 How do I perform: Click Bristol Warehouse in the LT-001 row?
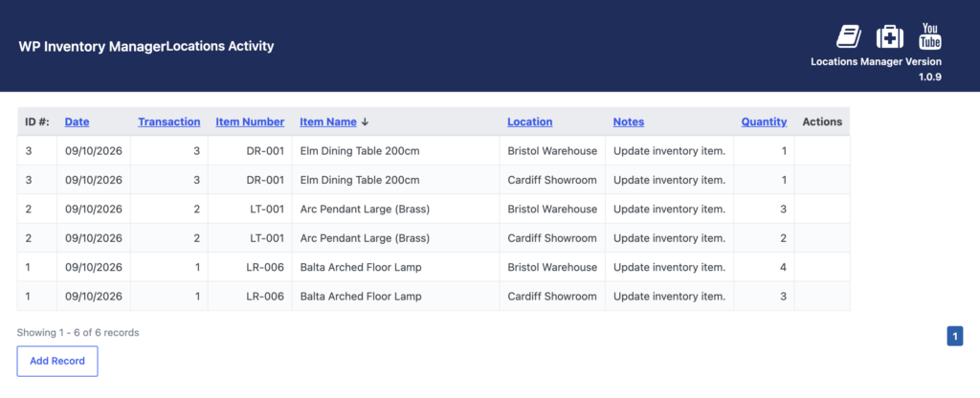point(552,209)
